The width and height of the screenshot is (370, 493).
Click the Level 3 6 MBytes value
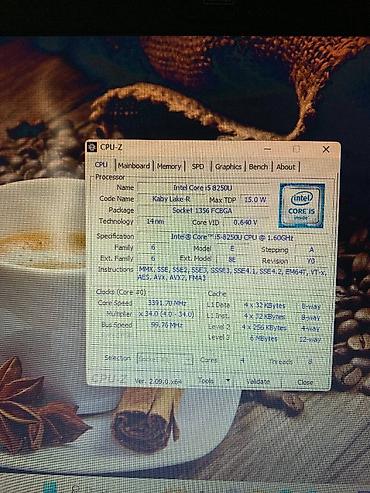265,338
